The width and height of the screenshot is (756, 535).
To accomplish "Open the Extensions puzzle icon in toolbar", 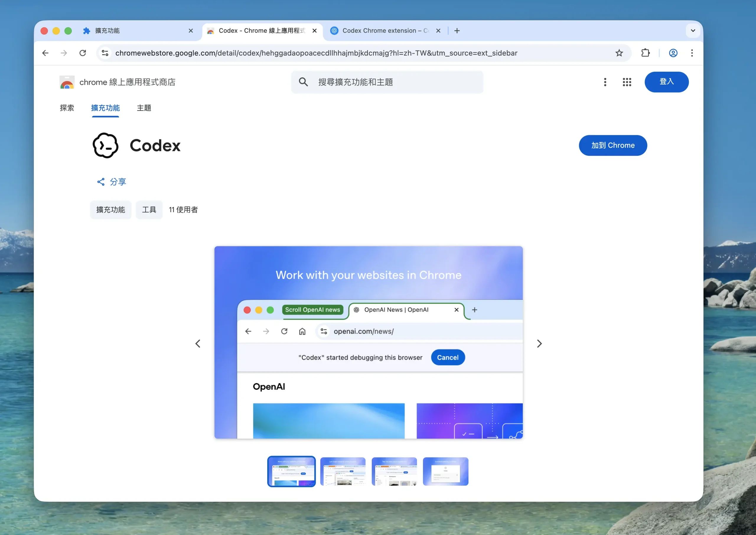I will pos(645,53).
